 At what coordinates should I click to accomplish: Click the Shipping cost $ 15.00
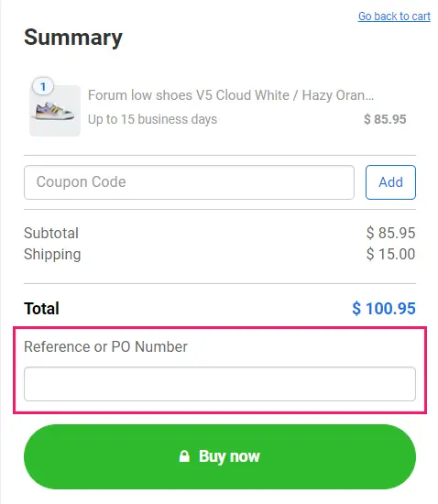click(390, 254)
